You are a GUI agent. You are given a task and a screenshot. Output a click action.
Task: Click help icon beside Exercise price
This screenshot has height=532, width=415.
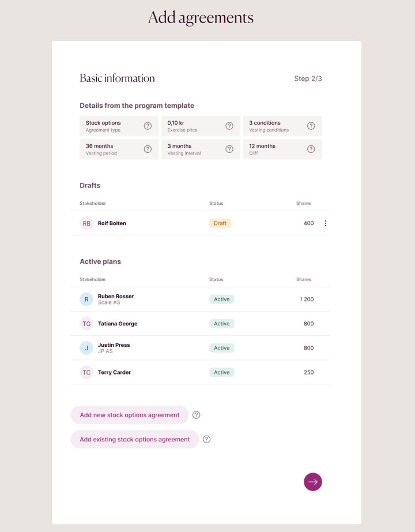229,126
